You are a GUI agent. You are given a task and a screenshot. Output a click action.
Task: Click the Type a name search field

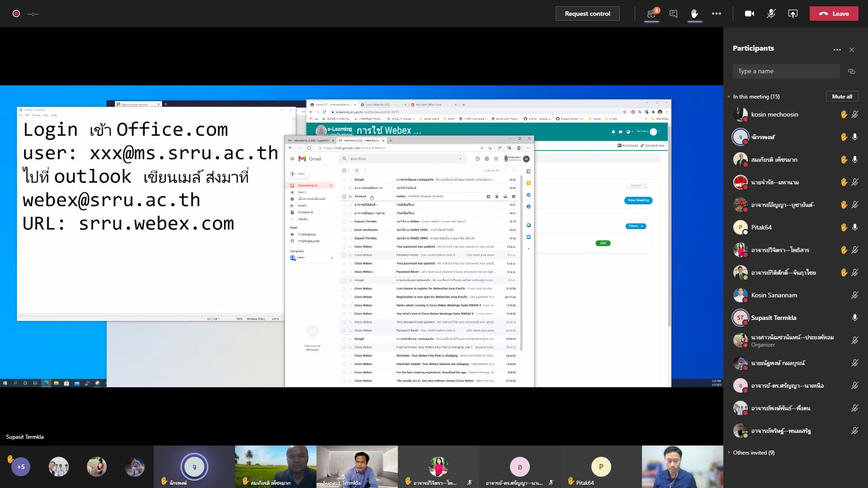(786, 71)
